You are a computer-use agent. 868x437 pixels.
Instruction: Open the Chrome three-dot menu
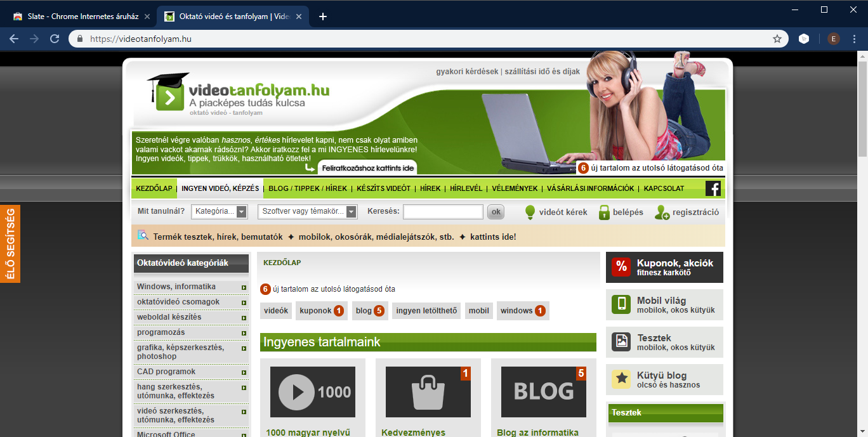(x=855, y=39)
